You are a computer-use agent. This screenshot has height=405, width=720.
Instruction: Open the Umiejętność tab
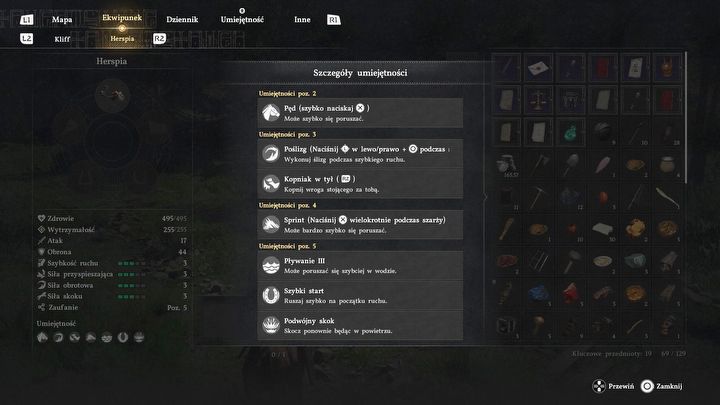[242, 20]
